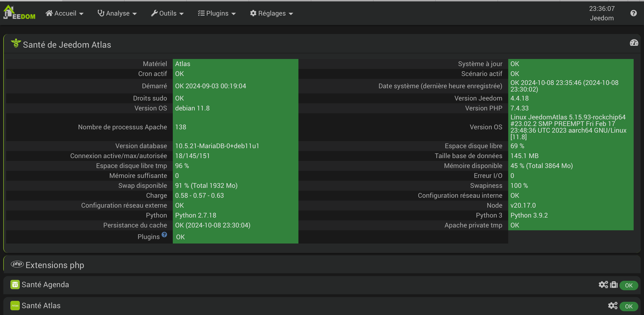The width and height of the screenshot is (644, 315).
Task: Open the Plugins menu
Action: coord(217,13)
